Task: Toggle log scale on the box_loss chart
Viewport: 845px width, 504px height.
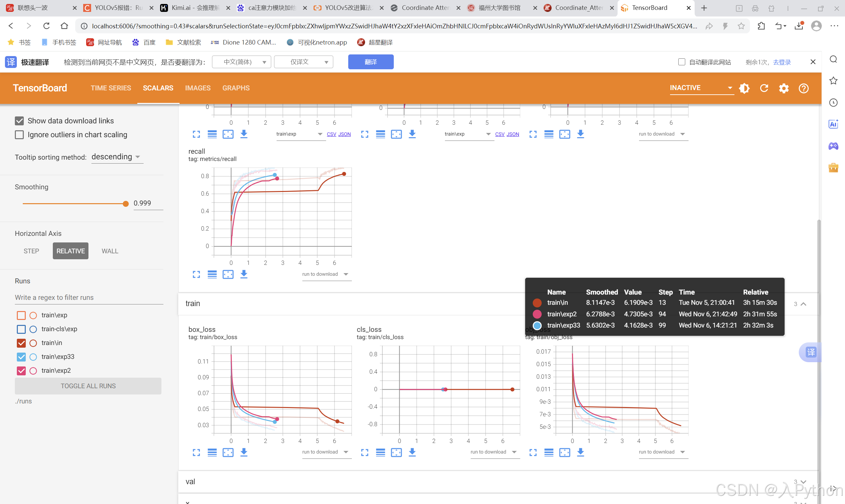Action: [212, 452]
